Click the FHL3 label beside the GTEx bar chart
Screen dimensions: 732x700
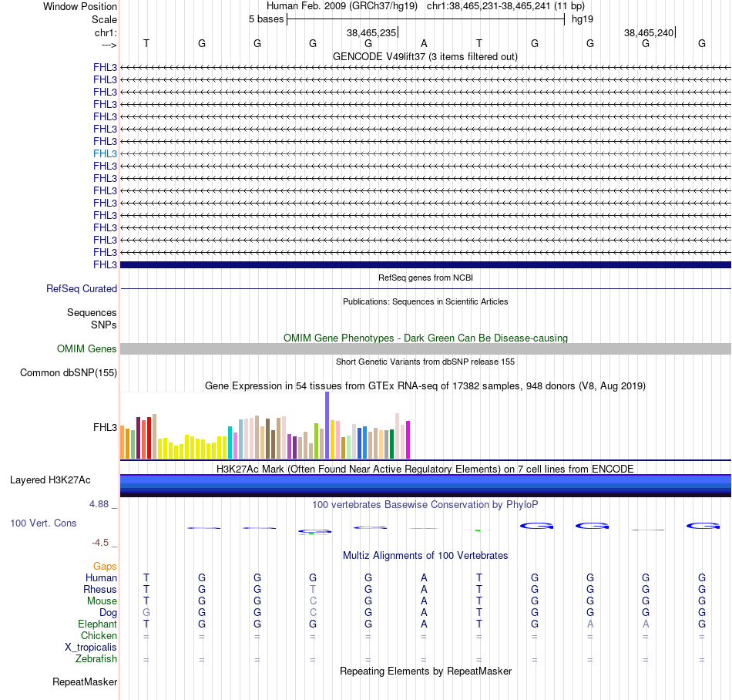(x=105, y=427)
